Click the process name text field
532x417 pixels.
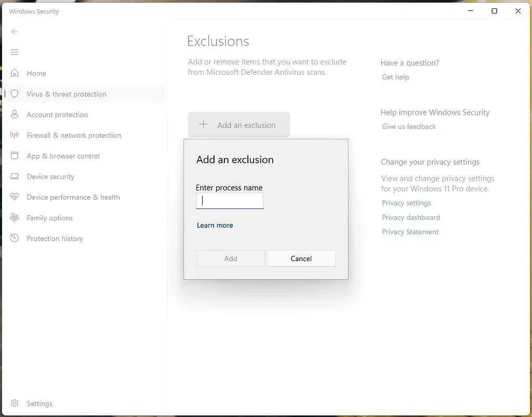230,201
